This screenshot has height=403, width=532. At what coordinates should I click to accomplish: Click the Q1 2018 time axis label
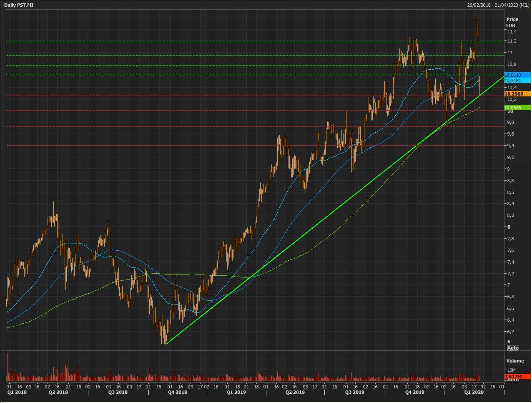click(x=16, y=392)
